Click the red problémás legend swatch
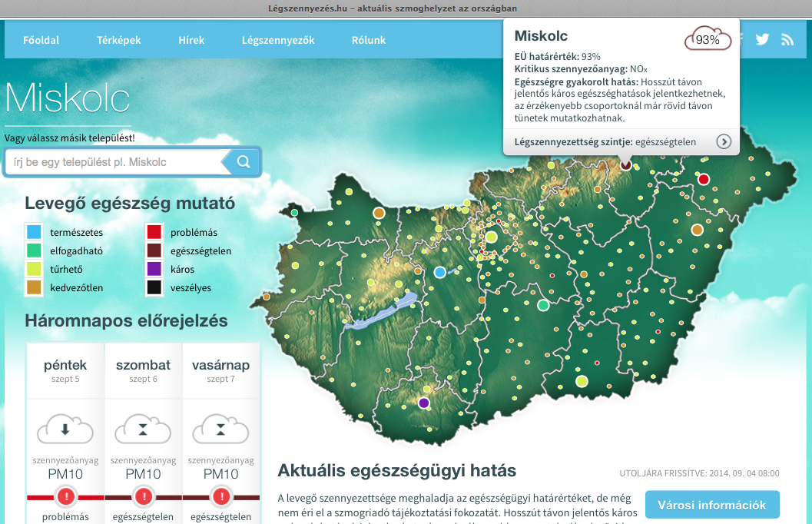The width and height of the screenshot is (812, 524). [154, 231]
